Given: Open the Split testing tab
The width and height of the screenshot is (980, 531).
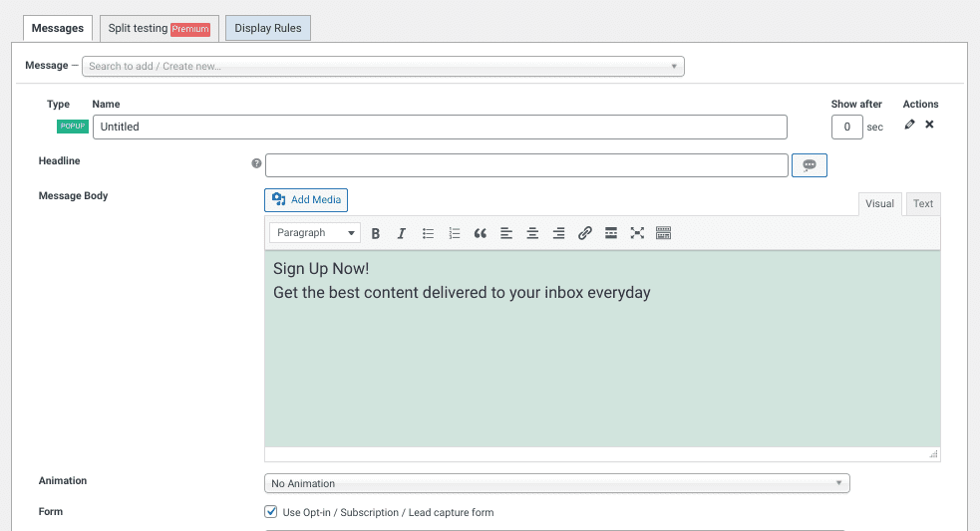Looking at the screenshot, I should coord(160,28).
